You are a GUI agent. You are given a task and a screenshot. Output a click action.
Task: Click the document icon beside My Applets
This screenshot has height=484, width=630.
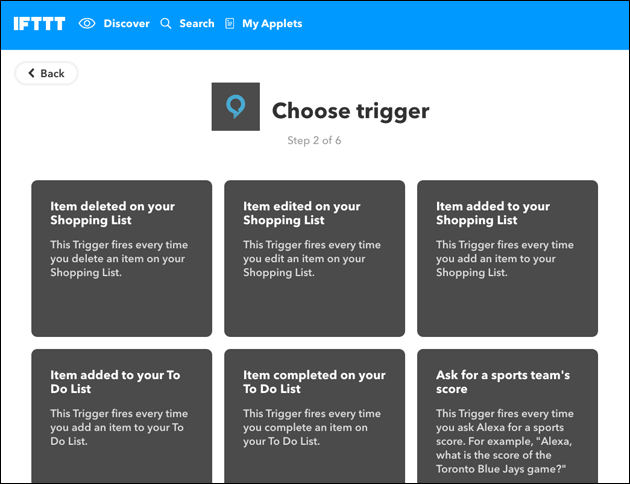click(230, 23)
